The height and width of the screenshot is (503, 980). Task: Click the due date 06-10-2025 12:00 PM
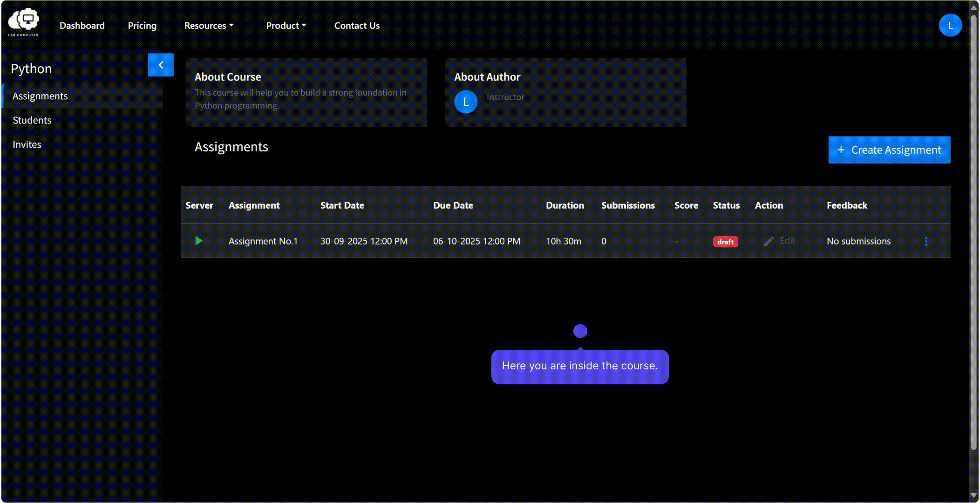pyautogui.click(x=476, y=241)
